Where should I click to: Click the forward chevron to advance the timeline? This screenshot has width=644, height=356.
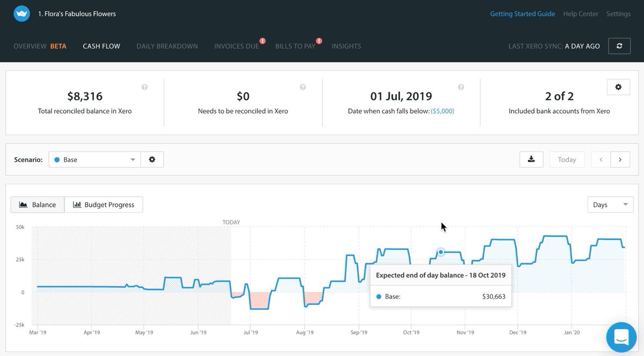coord(620,159)
